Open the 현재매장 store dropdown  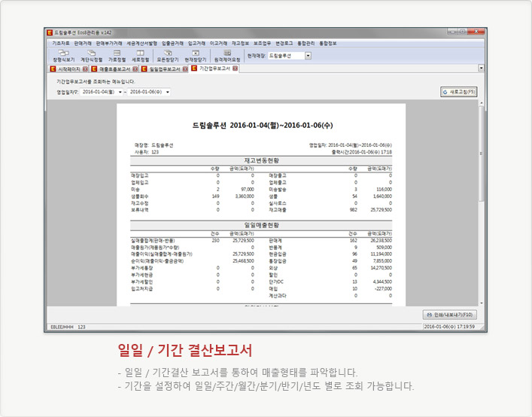pos(308,56)
